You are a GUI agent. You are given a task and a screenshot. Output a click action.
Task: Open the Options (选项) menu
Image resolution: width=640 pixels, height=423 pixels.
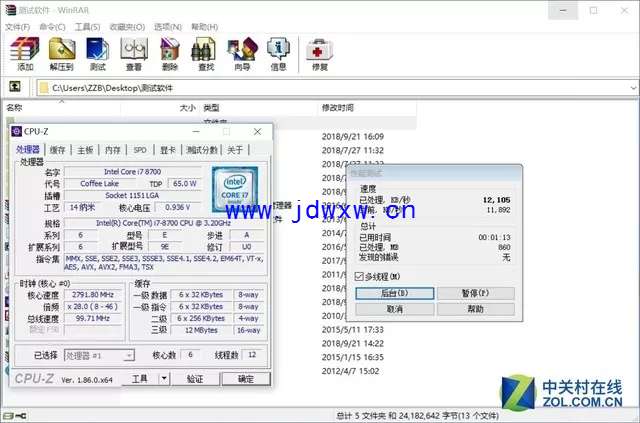[168, 27]
